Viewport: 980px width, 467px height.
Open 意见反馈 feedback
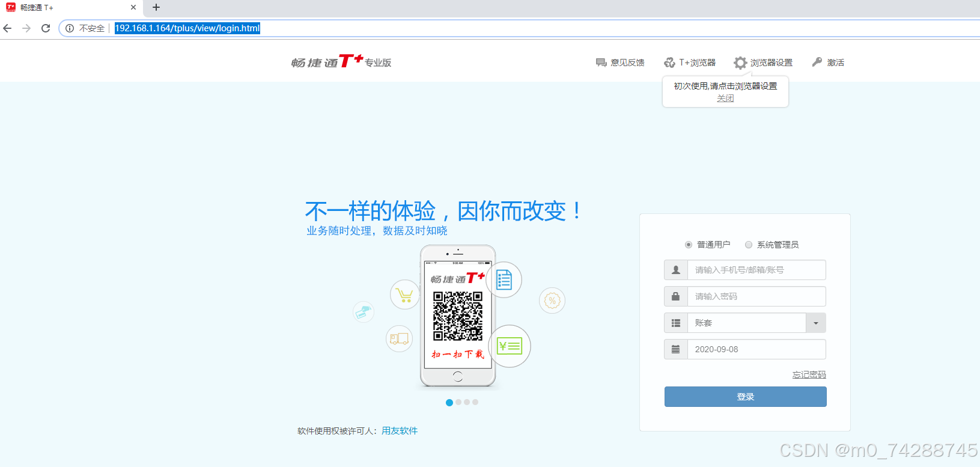coord(620,63)
